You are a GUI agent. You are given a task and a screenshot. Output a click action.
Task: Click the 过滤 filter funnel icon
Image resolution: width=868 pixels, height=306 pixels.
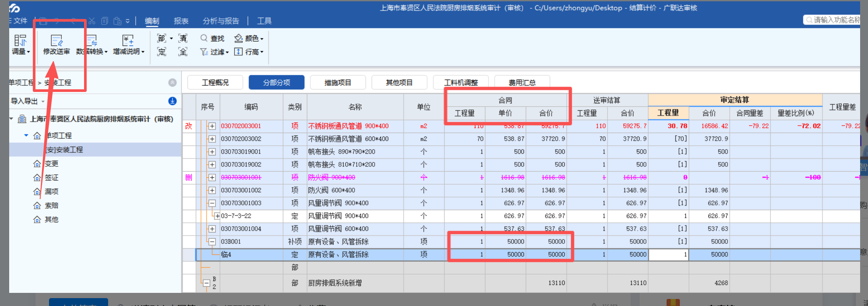[204, 52]
